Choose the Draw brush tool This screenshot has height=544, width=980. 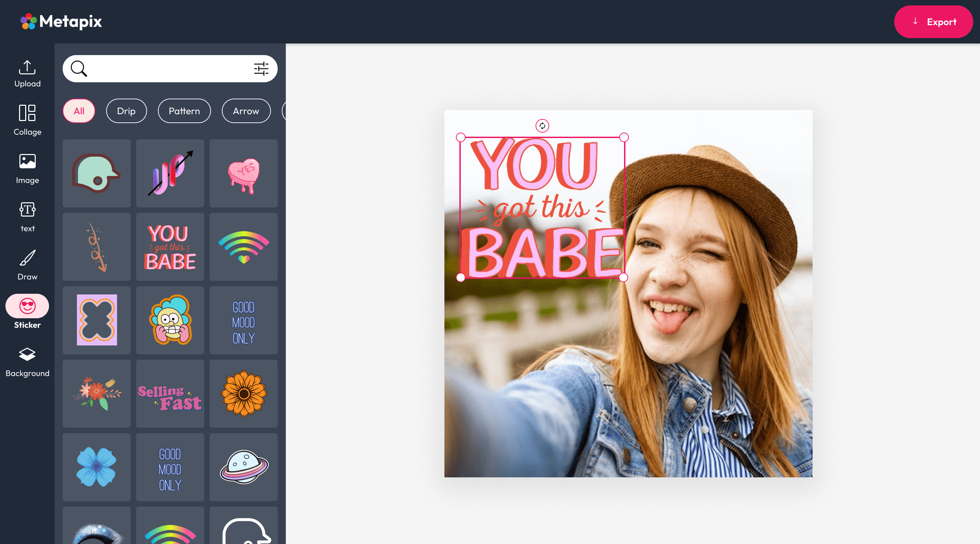point(27,265)
